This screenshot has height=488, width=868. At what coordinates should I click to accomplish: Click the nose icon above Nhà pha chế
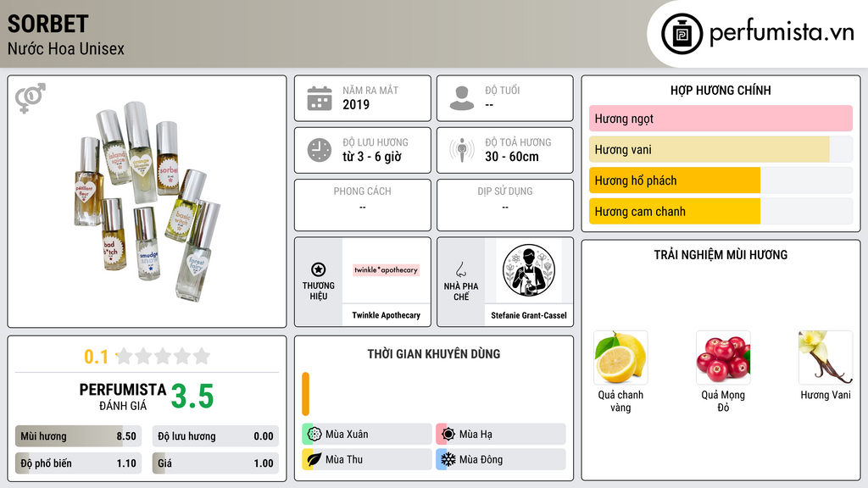(460, 269)
